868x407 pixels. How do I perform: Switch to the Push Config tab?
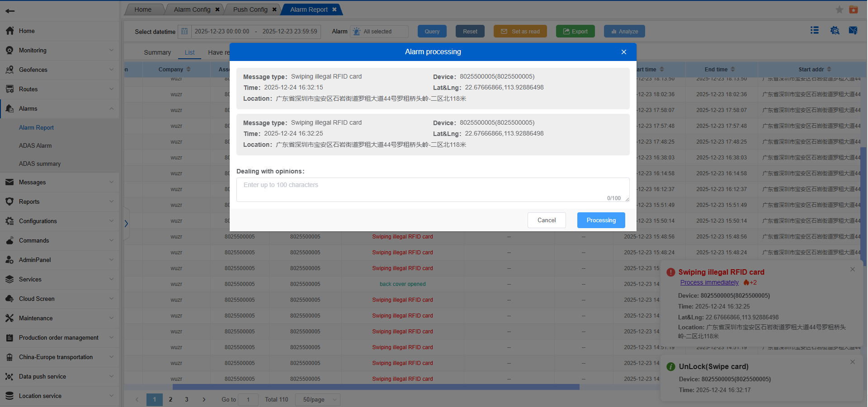[250, 9]
